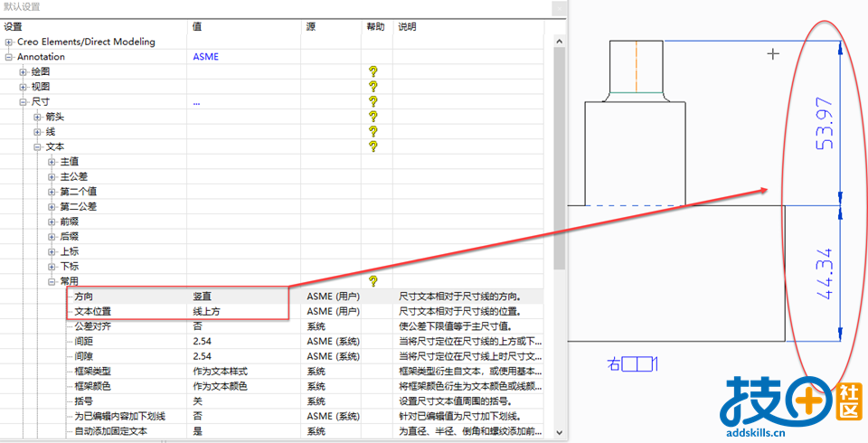868x443 pixels.
Task: Select the 44.34 dimension in drawing
Action: pyautogui.click(x=825, y=274)
